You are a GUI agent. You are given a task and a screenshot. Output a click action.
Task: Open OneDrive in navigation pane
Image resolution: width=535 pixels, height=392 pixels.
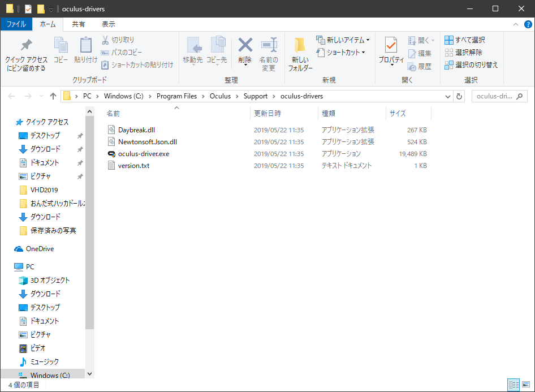point(40,249)
